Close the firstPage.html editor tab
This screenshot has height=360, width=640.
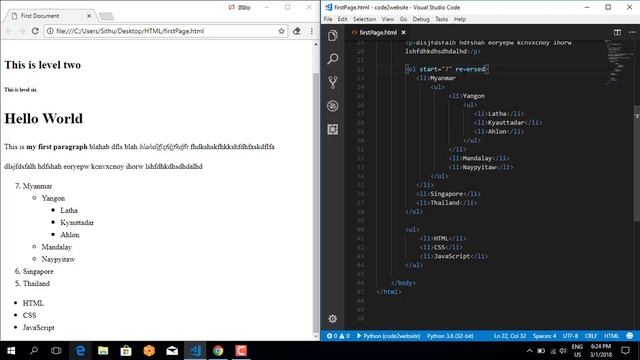pos(403,32)
